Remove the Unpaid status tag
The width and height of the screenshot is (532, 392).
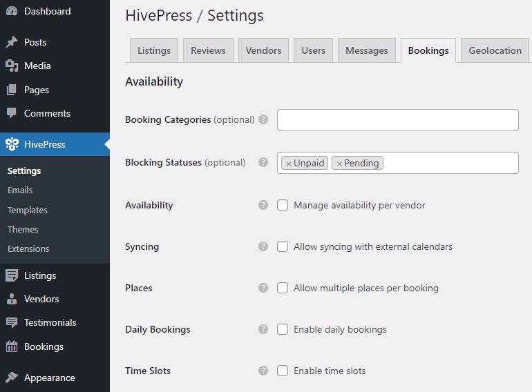(289, 164)
